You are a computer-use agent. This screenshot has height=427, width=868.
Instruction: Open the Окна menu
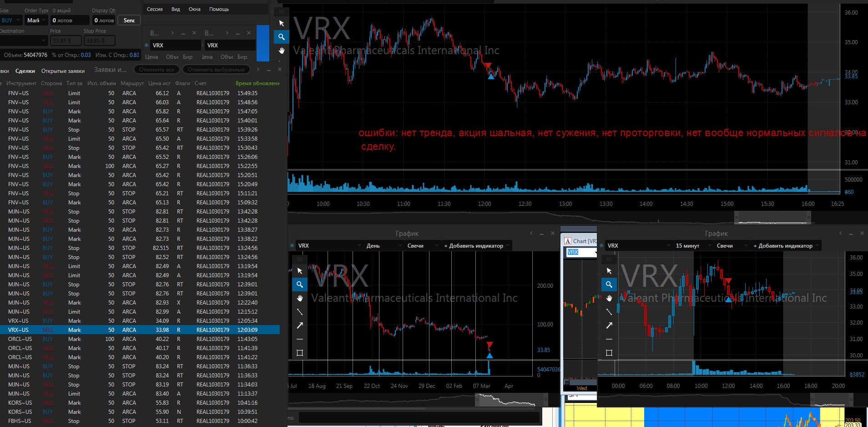click(x=195, y=9)
